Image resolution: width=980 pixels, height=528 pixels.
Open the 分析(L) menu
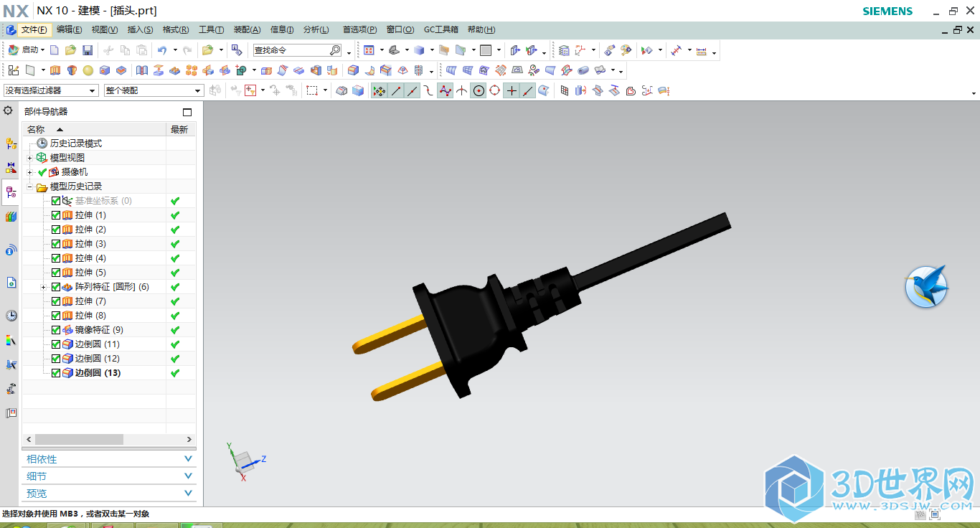point(316,29)
